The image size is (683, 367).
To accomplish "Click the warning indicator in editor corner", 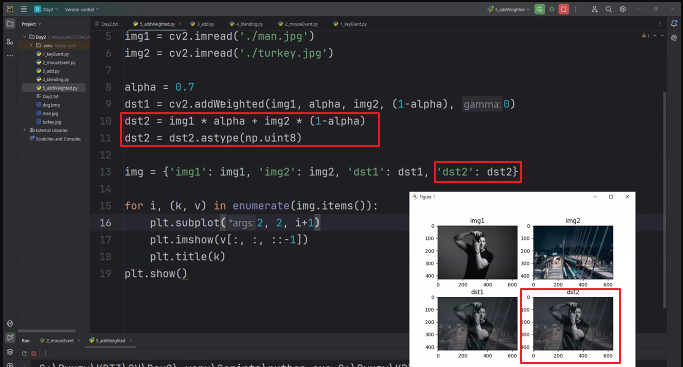I will (x=645, y=36).
